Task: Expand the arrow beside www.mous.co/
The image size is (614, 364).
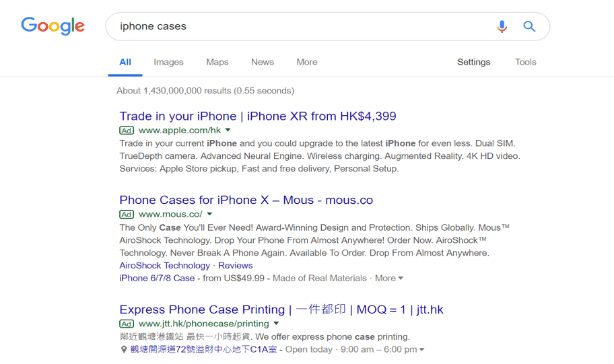Action: click(x=209, y=214)
